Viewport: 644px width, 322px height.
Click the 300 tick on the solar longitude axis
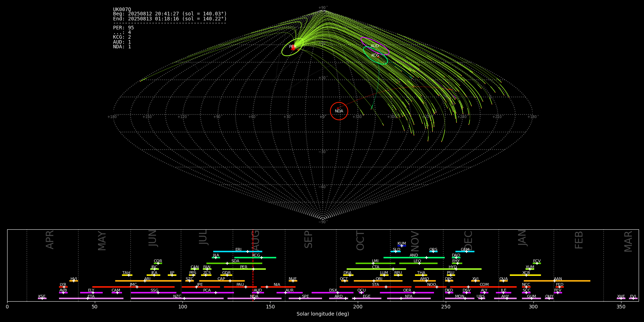[533, 307]
